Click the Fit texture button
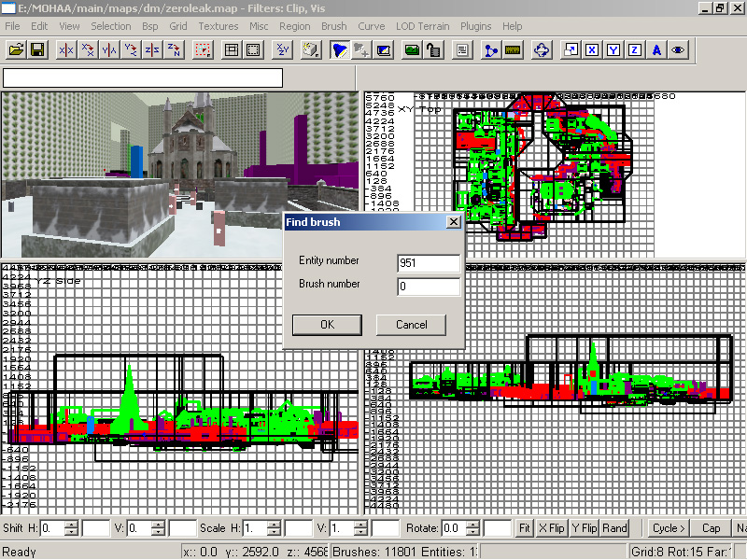Screen dimensions: 747x560 pyautogui.click(x=525, y=528)
